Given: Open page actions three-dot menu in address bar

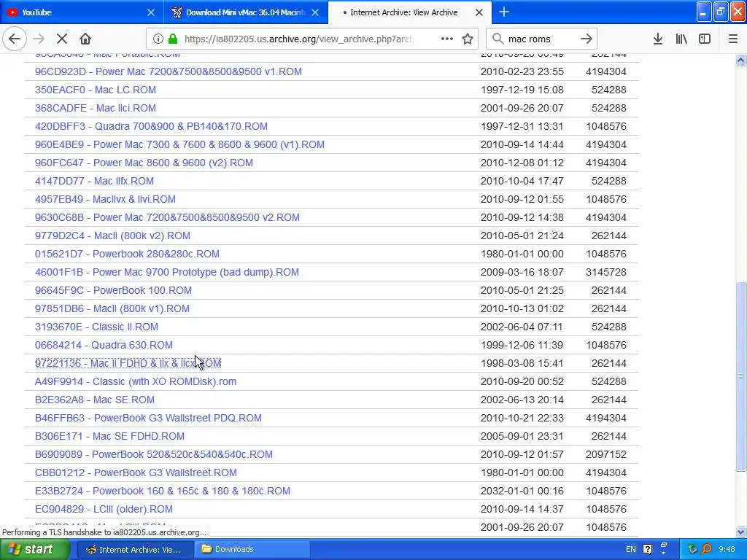Looking at the screenshot, I should (x=447, y=39).
